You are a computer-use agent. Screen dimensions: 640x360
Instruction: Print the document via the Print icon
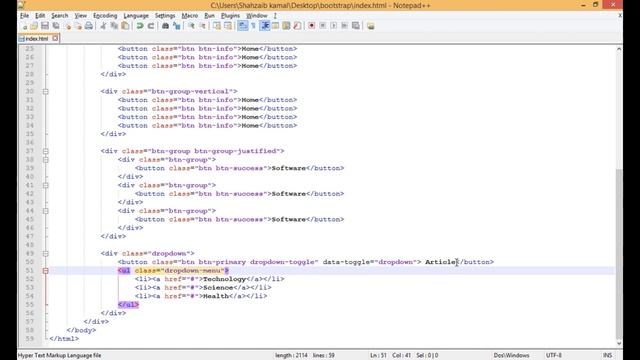pyautogui.click(x=89, y=26)
